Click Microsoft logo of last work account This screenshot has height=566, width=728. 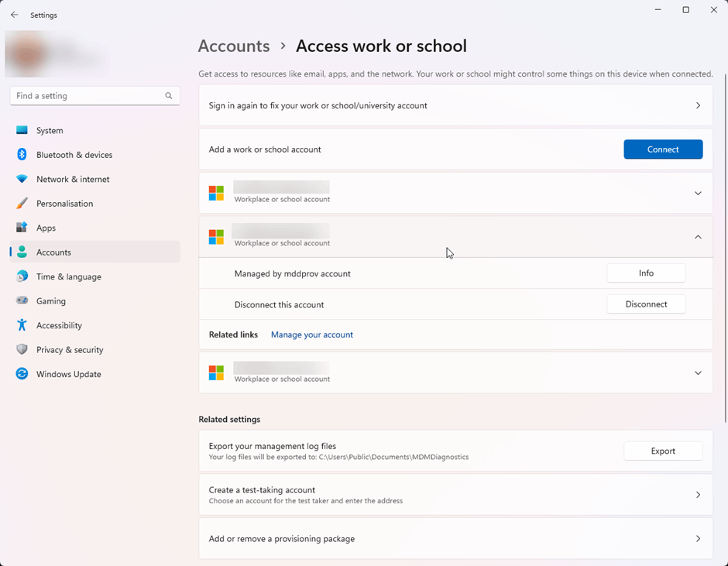(216, 372)
